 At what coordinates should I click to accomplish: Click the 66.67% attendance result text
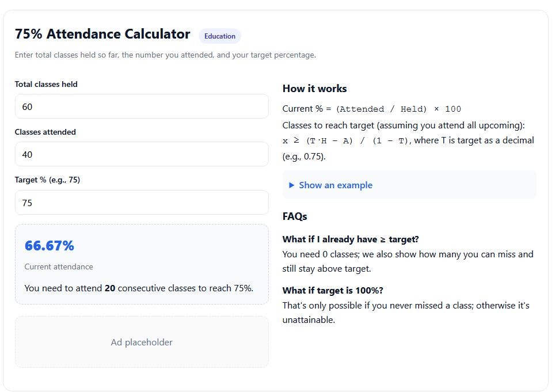pos(48,245)
